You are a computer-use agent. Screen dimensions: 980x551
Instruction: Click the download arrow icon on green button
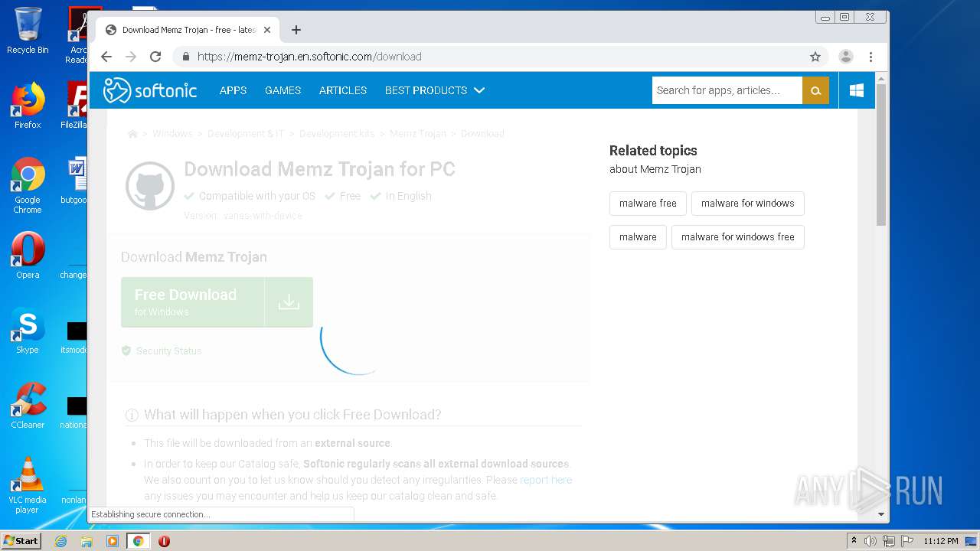[289, 302]
